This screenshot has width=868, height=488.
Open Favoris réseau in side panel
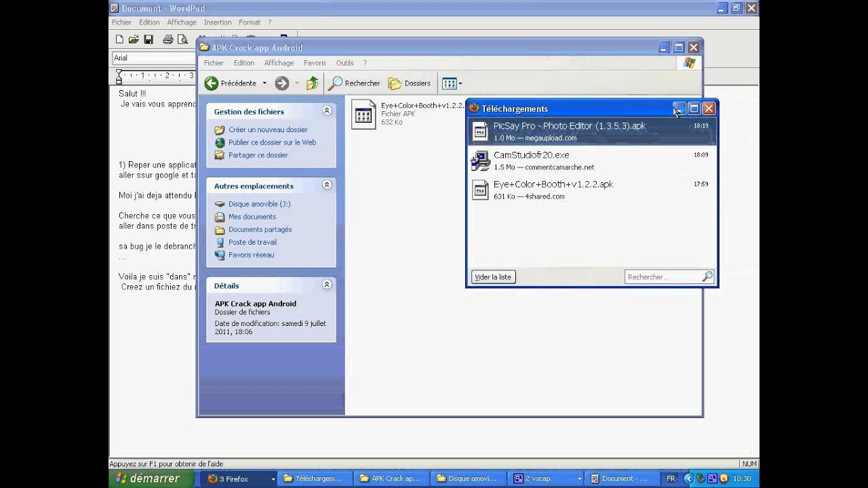point(251,255)
